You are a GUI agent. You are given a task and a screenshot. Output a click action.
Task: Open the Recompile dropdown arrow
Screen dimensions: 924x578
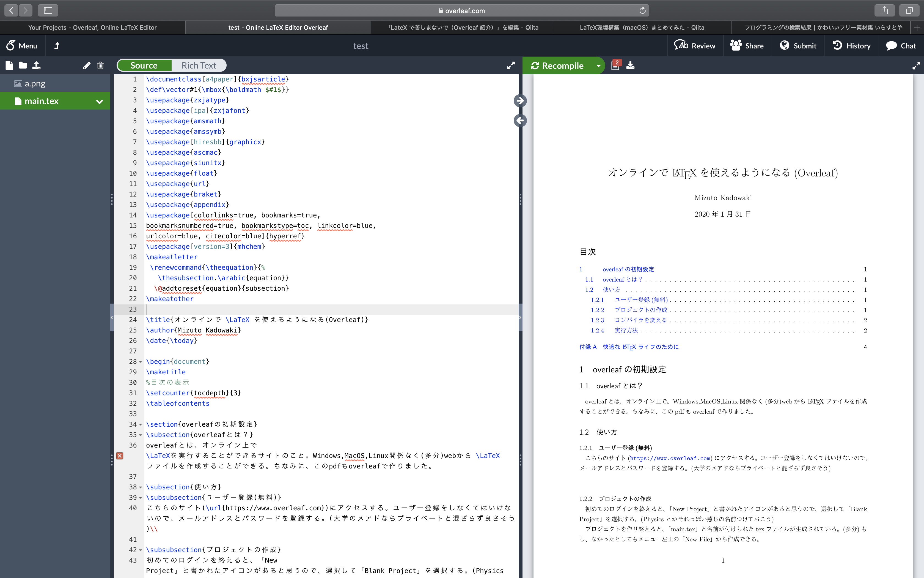coord(598,66)
